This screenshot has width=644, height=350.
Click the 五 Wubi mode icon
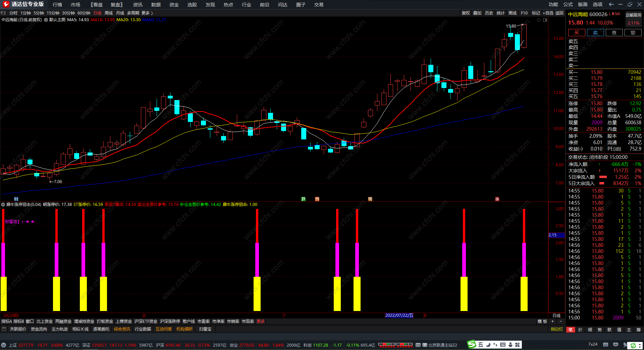pos(481,345)
